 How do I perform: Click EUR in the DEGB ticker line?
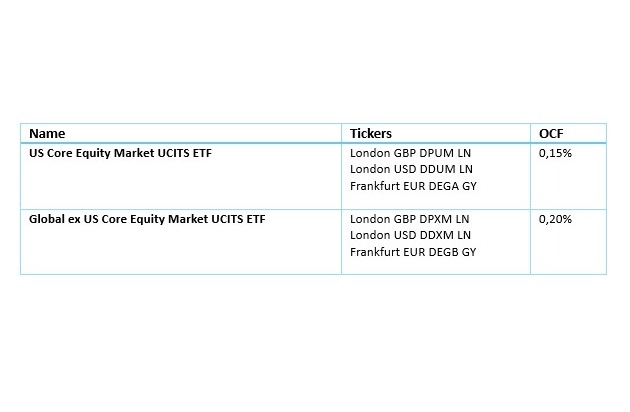tap(410, 250)
